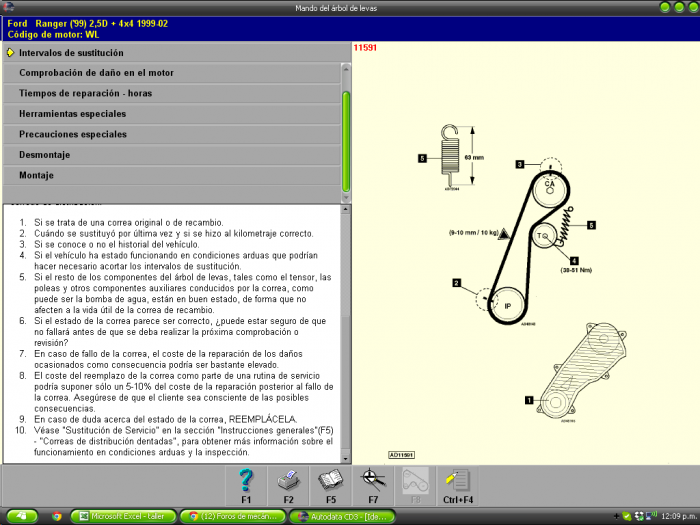Click the network monitor tray icon

pyautogui.click(x=651, y=517)
